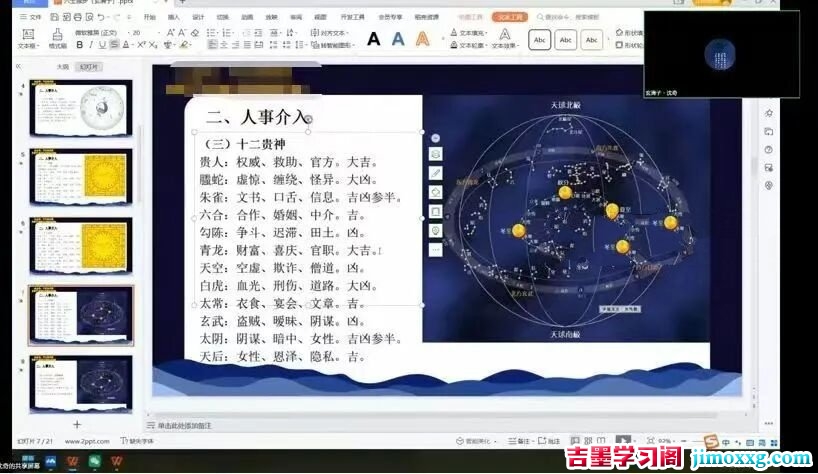818x474 pixels.
Task: Open the 开始 ribbon tab
Action: click(150, 17)
